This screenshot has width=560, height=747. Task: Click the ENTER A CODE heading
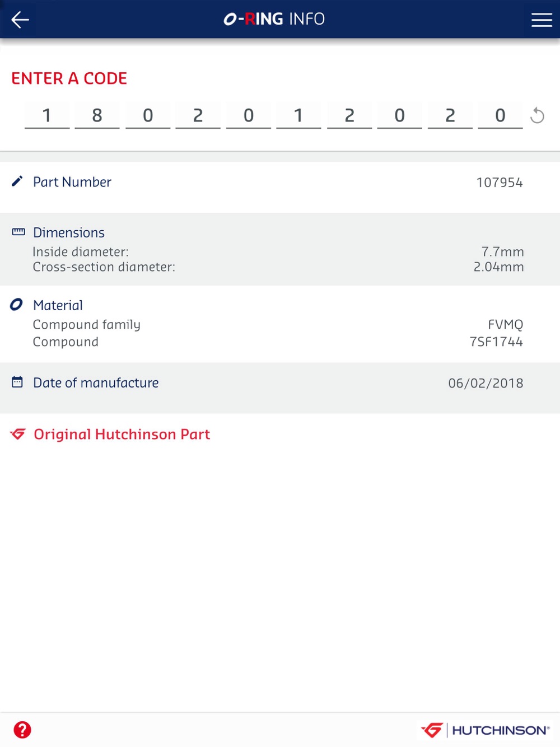tap(69, 78)
